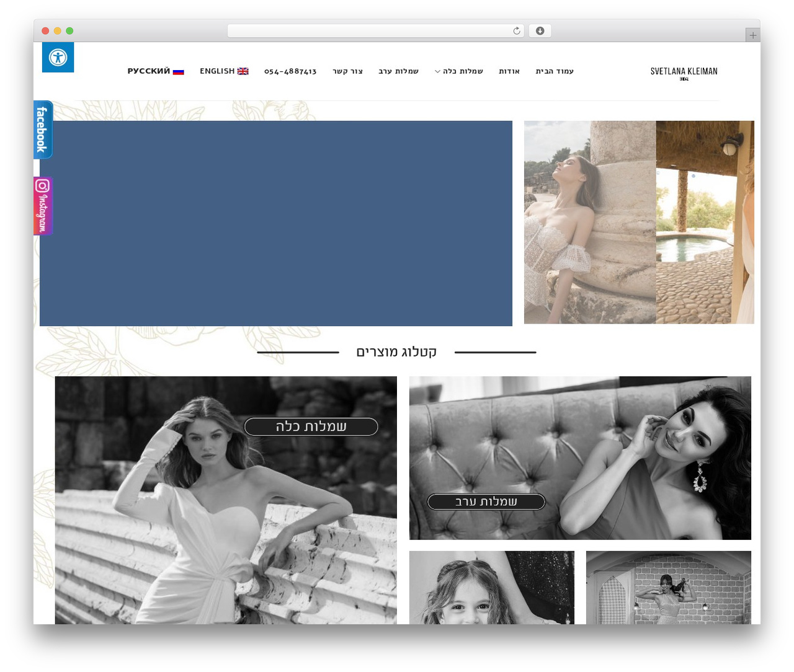Click the UK flag icon
Viewport: 794px width, 672px height.
(243, 71)
